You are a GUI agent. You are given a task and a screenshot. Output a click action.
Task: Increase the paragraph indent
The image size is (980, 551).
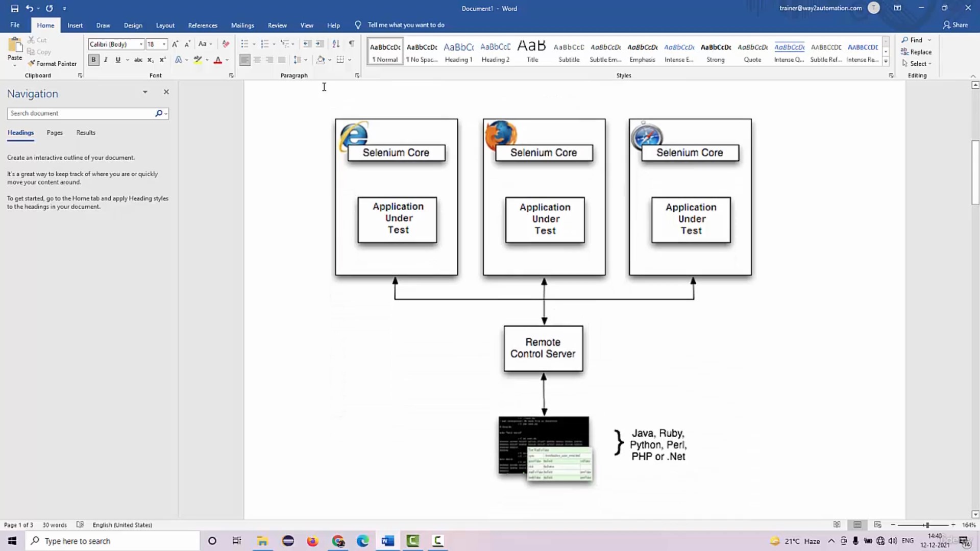[x=320, y=44]
